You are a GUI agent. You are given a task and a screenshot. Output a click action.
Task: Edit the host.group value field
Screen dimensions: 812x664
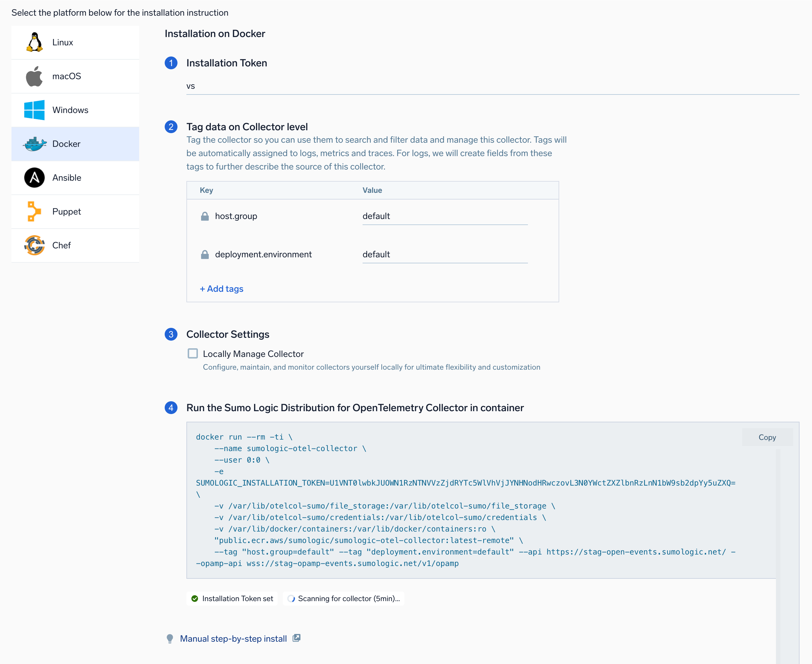click(x=444, y=216)
